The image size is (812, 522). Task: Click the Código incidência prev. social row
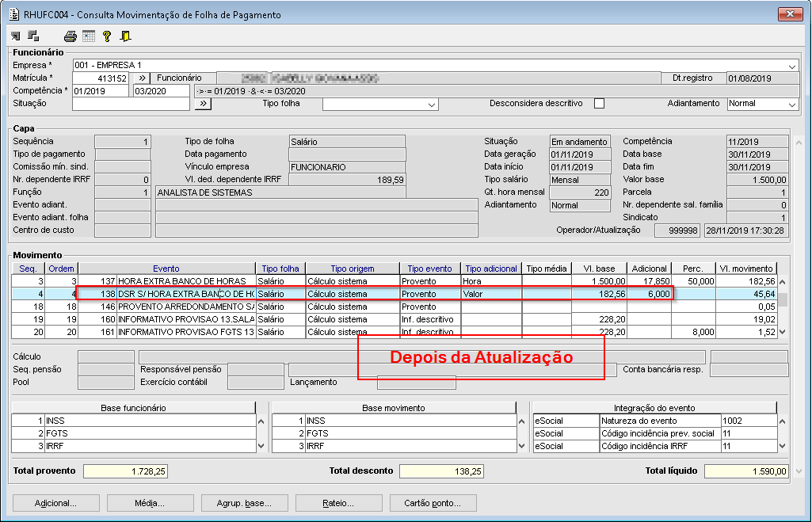click(655, 433)
